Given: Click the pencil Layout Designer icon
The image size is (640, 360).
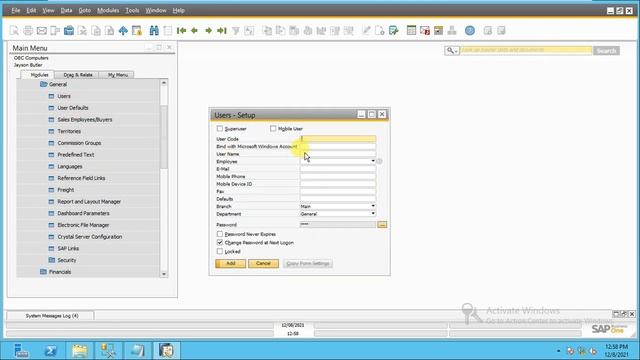Looking at the screenshot, I should [366, 31].
